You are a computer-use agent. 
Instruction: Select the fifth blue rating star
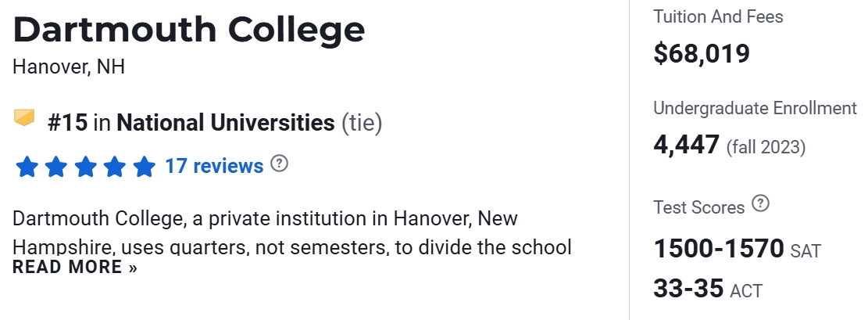[144, 167]
